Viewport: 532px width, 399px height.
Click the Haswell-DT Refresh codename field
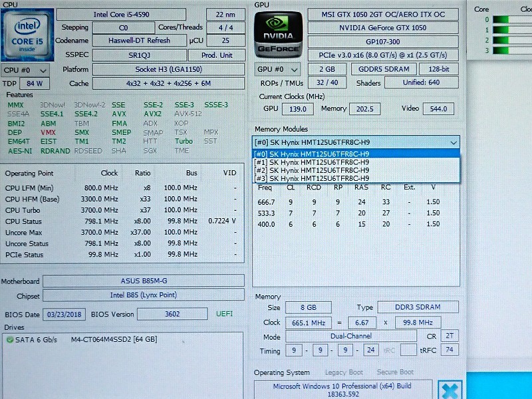[140, 41]
